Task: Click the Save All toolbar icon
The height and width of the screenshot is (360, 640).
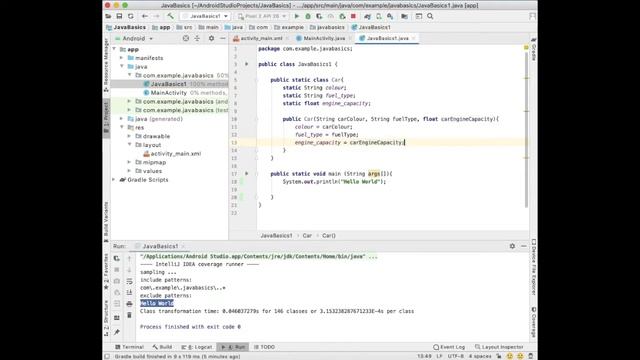Action: pyautogui.click(x=119, y=16)
